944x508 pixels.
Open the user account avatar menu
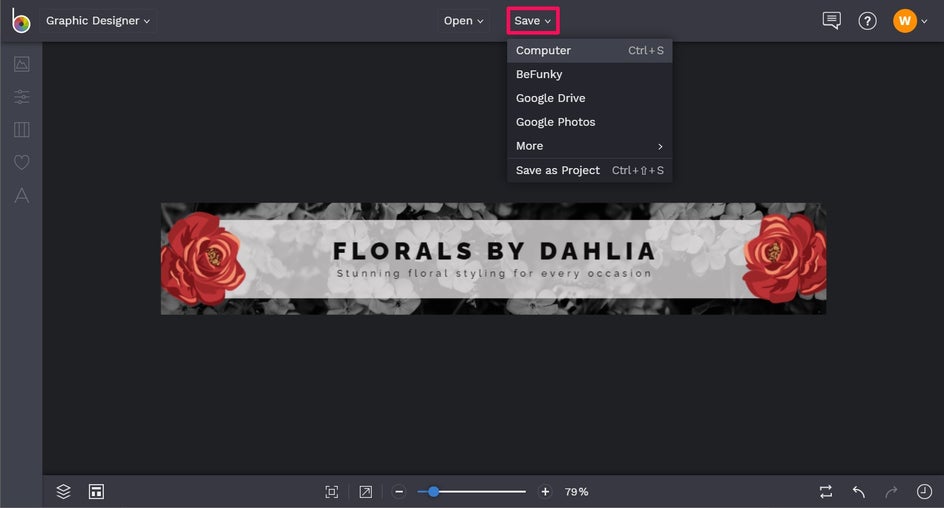(x=910, y=21)
